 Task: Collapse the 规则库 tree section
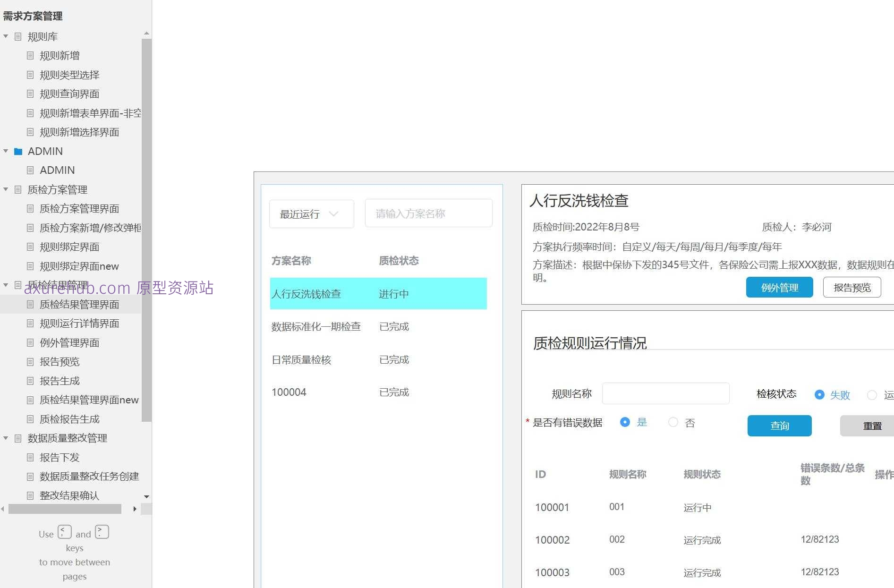pos(6,36)
